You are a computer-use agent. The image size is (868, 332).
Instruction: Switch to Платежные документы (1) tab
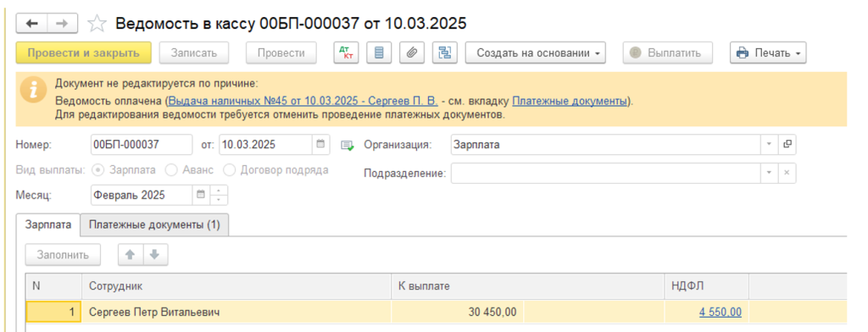(x=154, y=225)
